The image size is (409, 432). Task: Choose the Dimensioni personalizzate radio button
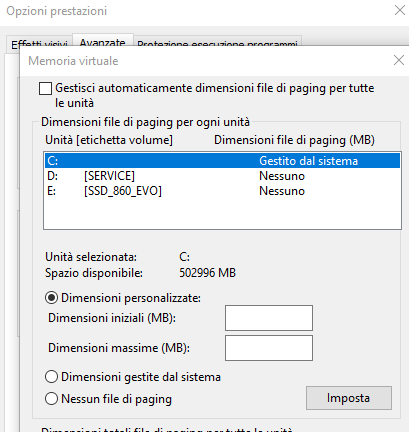pos(52,298)
